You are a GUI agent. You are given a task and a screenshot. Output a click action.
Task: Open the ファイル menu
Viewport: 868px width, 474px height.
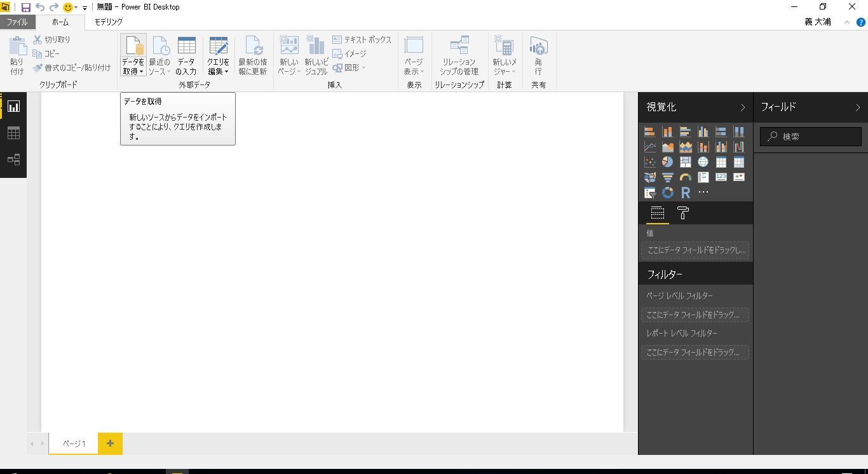coord(17,22)
